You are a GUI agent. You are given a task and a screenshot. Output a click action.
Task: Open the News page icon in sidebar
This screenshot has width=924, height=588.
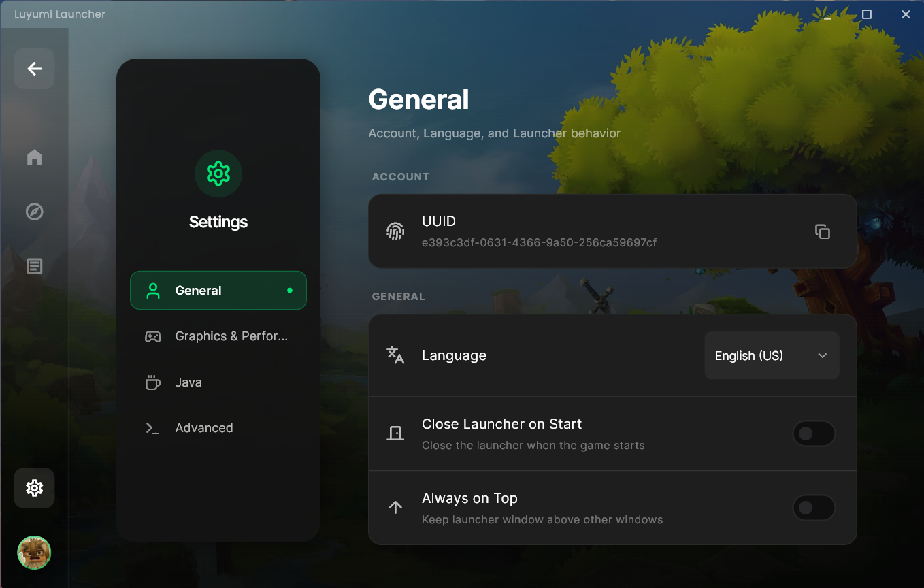pyautogui.click(x=34, y=266)
